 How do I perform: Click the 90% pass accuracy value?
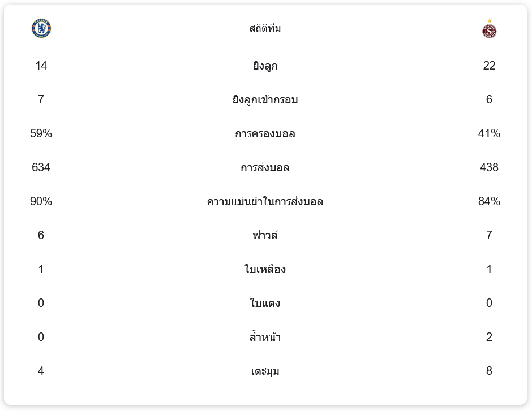tap(41, 201)
